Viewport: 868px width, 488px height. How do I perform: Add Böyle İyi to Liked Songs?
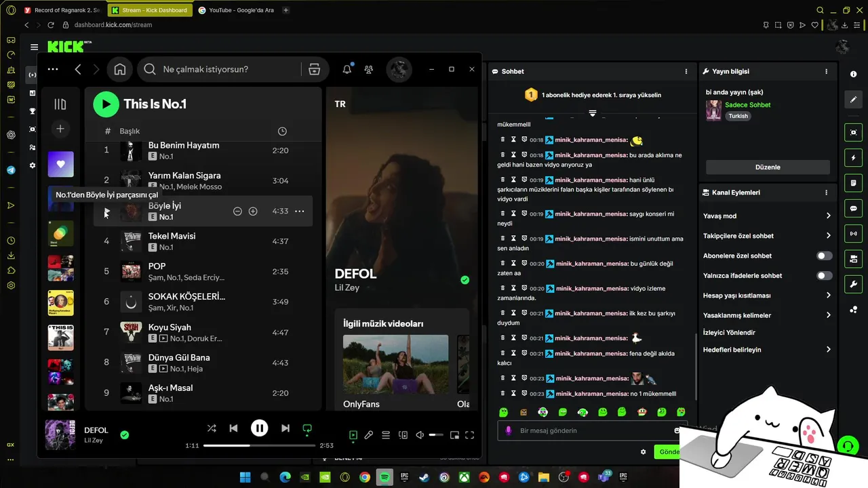(x=253, y=211)
